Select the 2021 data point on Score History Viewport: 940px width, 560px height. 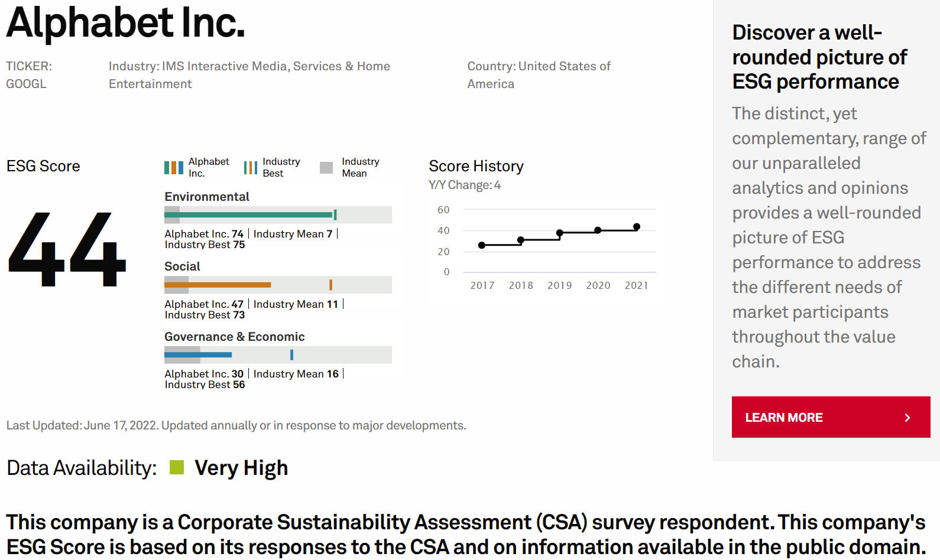point(637,227)
